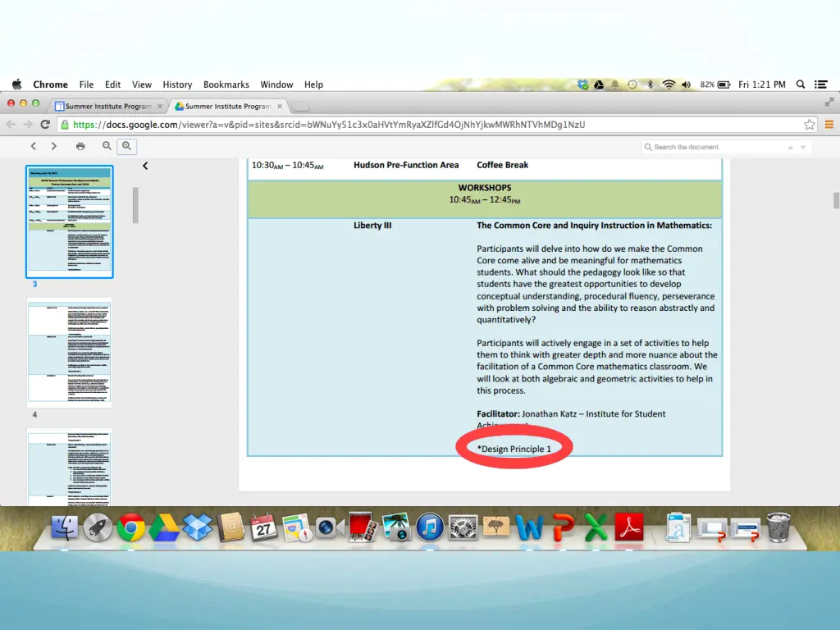Open the File menu

[x=86, y=84]
